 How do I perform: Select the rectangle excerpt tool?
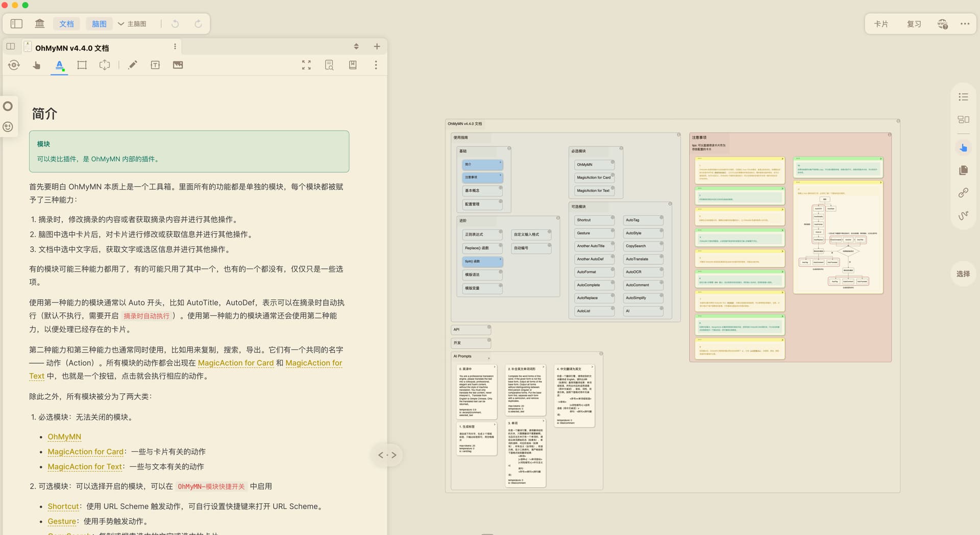(x=82, y=65)
